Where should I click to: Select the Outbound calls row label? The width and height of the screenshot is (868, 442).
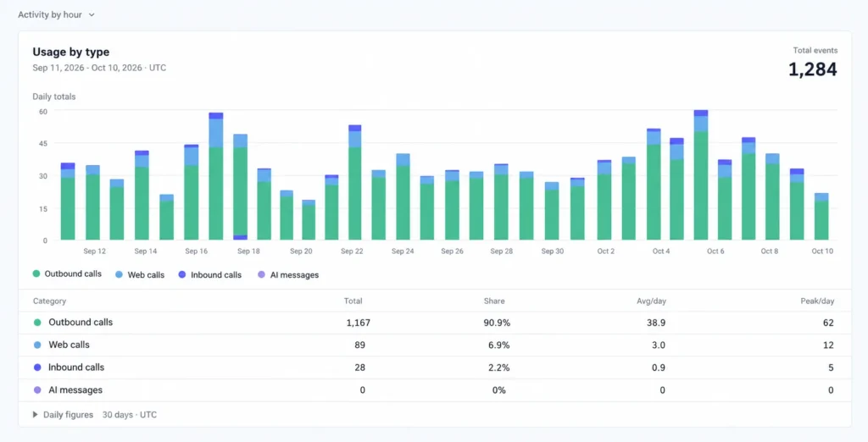[81, 322]
